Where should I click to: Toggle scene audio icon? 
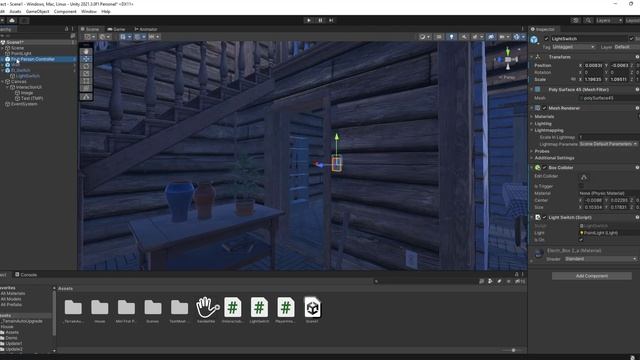pyautogui.click(x=464, y=37)
